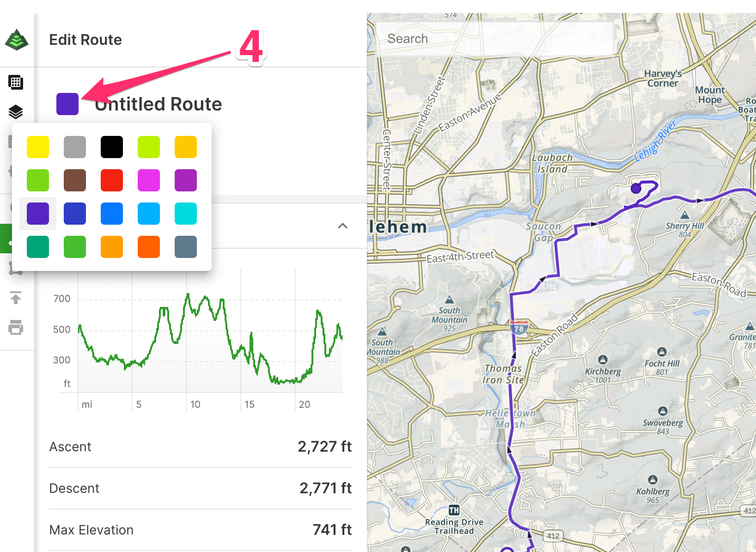This screenshot has height=552, width=756.
Task: Select the yellow route color swatch
Action: [37, 147]
